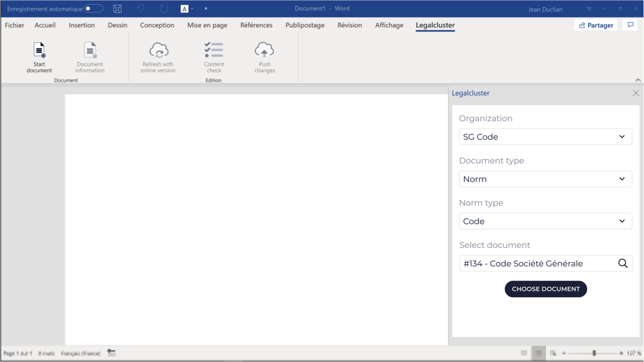Switch to the Mise en page tab

tap(207, 25)
